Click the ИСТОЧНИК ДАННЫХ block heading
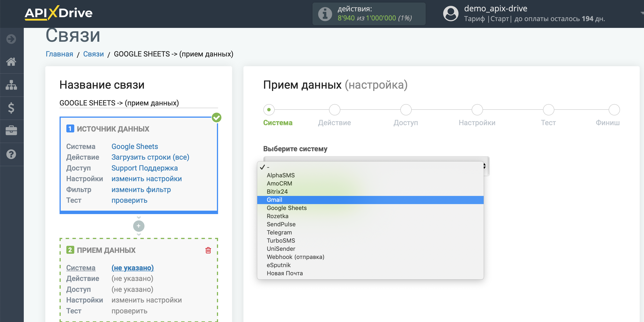This screenshot has height=322, width=644. coord(113,129)
